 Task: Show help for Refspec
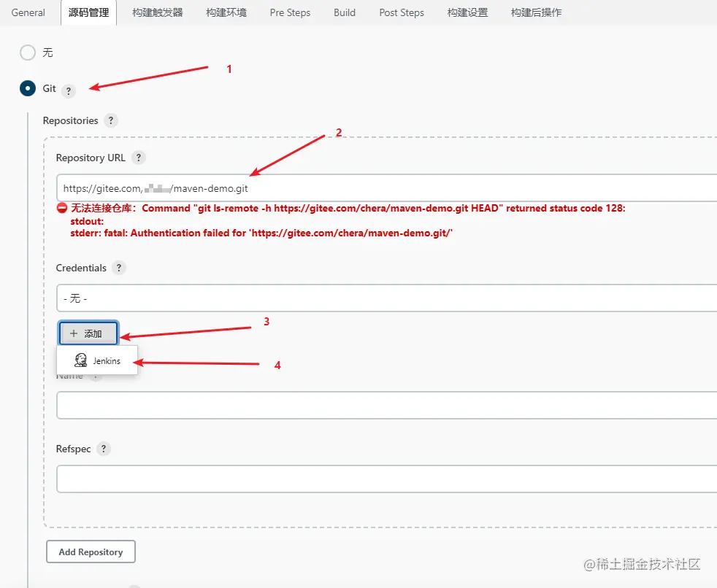pos(104,449)
